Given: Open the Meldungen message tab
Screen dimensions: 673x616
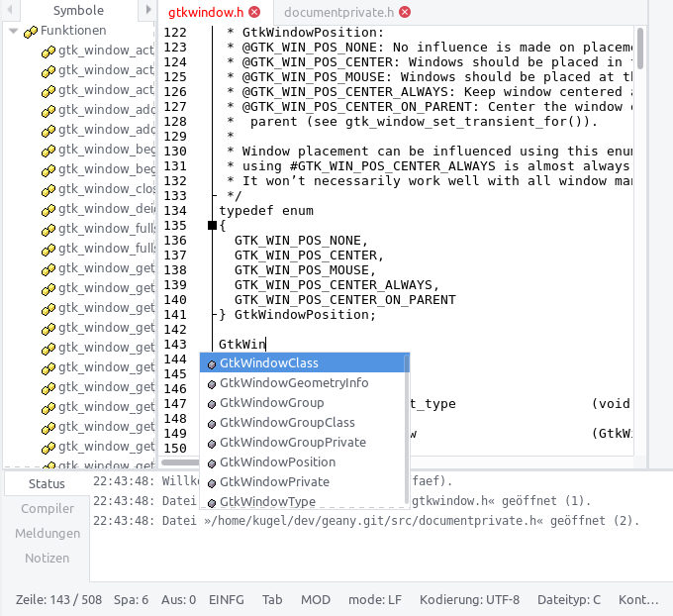Looking at the screenshot, I should click(x=48, y=534).
